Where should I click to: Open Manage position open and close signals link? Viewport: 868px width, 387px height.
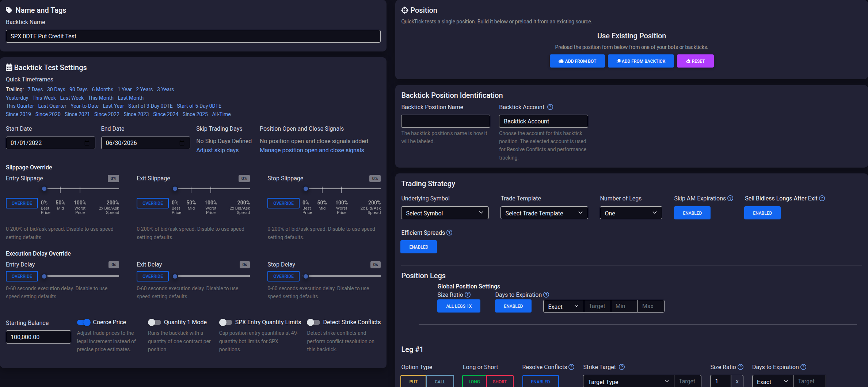pos(312,150)
